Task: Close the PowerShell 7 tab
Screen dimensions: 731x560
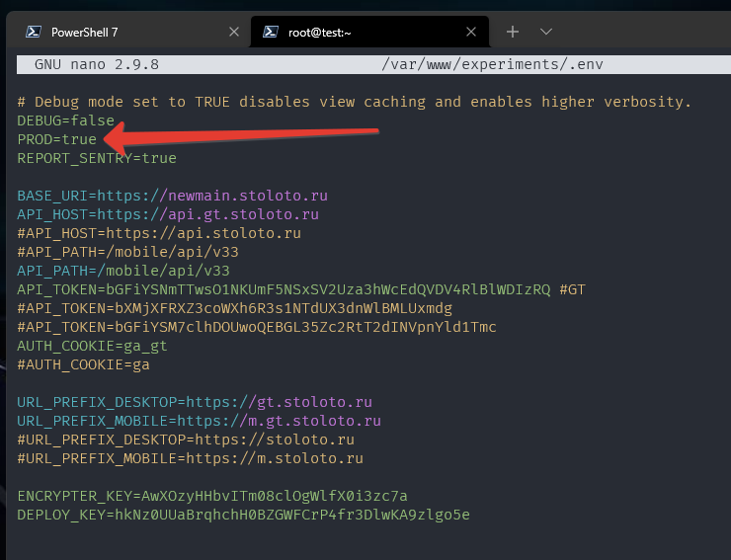Action: point(234,32)
